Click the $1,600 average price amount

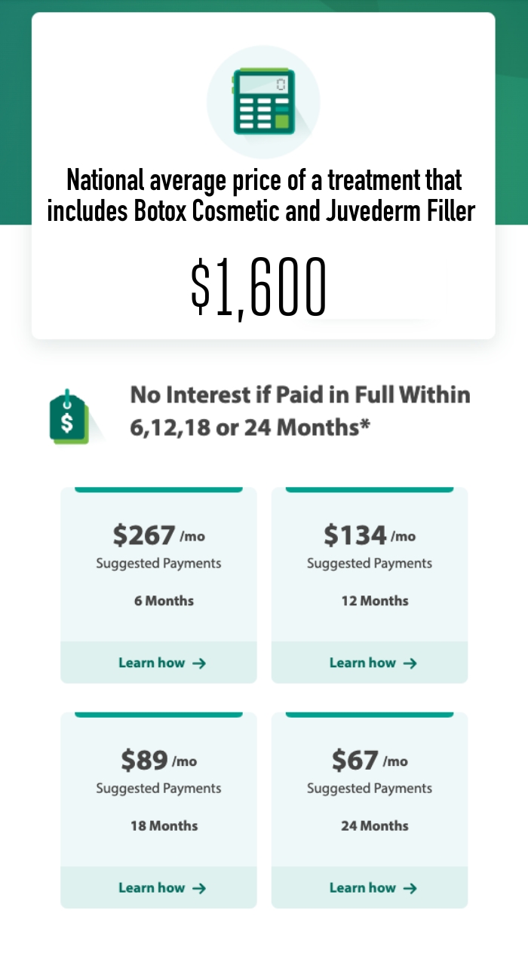(x=259, y=287)
